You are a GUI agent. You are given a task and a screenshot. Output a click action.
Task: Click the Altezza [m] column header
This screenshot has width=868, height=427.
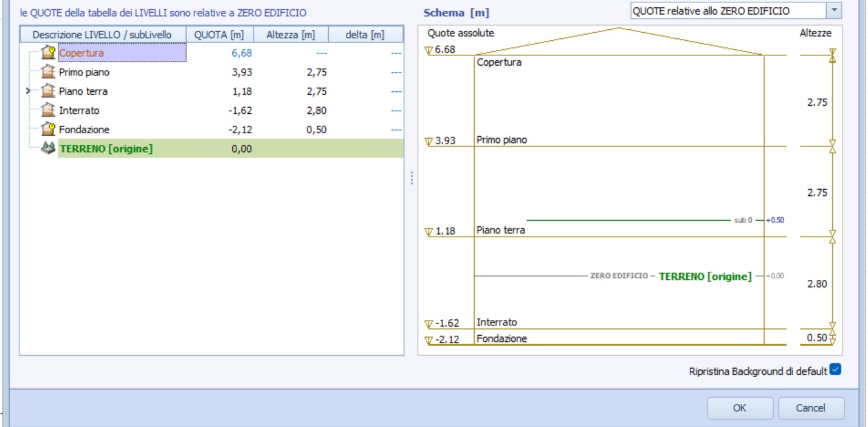coord(291,35)
